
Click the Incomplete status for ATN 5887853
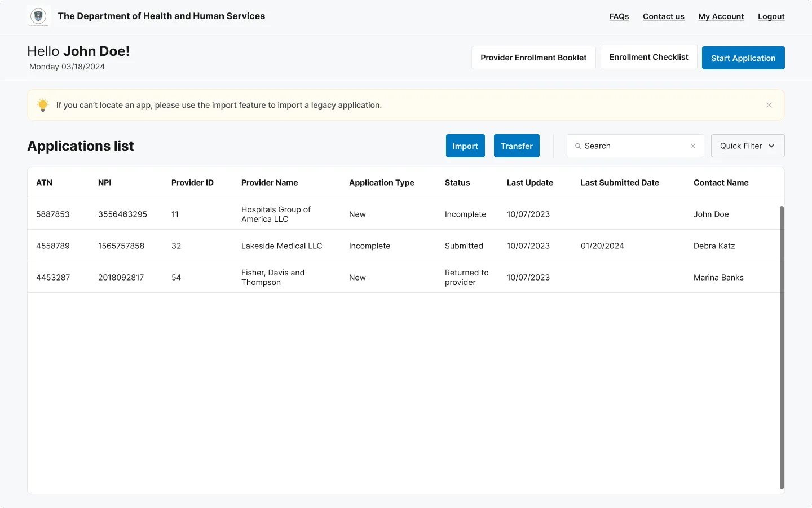pyautogui.click(x=465, y=214)
